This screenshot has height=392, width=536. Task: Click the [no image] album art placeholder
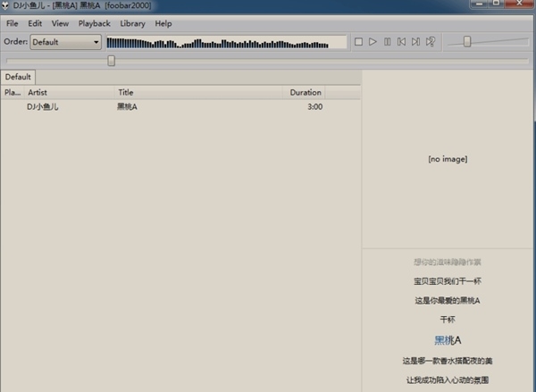(448, 159)
